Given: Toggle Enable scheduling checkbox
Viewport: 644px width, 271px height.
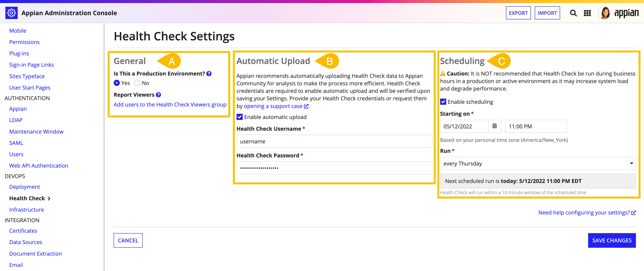Looking at the screenshot, I should coord(443,102).
